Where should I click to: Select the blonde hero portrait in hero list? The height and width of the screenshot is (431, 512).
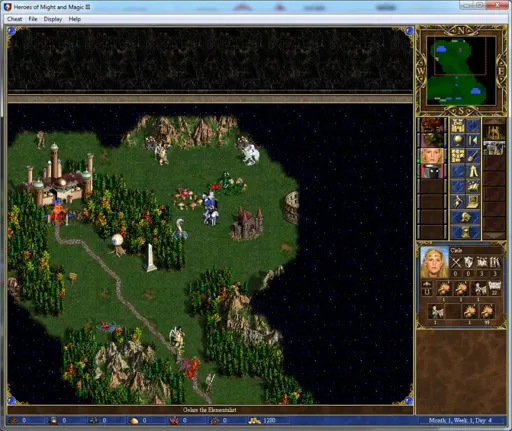pos(432,156)
